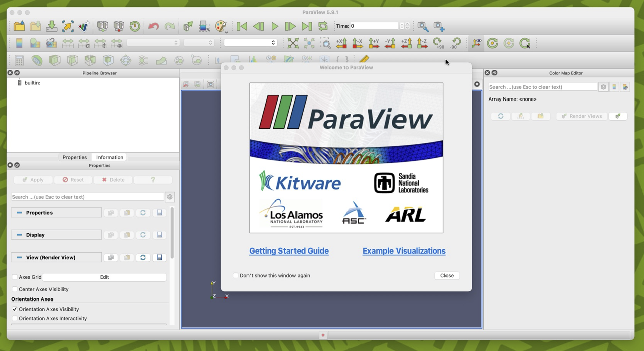This screenshot has height=351, width=644.
Task: Toggle the animation Loop button
Action: click(323, 26)
